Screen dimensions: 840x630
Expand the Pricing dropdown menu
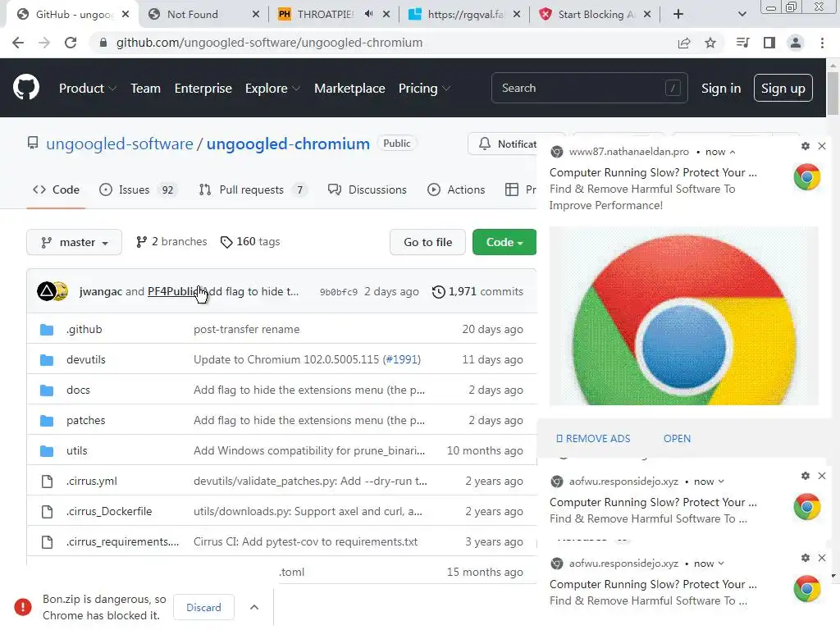[424, 89]
